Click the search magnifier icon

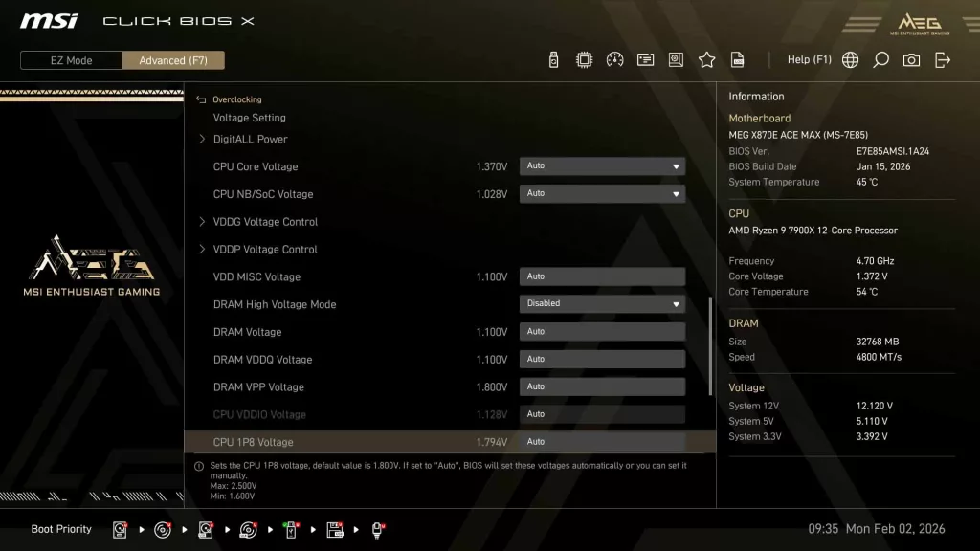880,59
